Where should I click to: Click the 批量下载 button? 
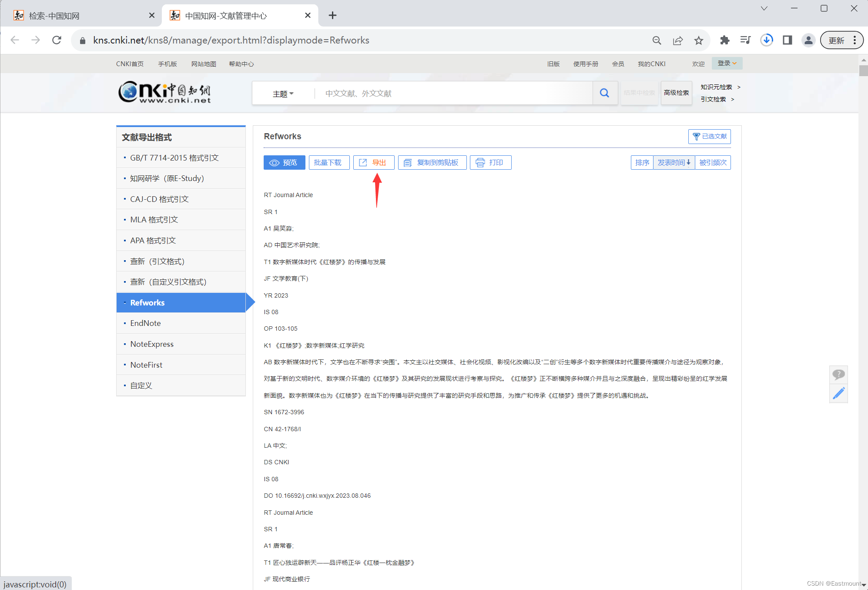[329, 163]
